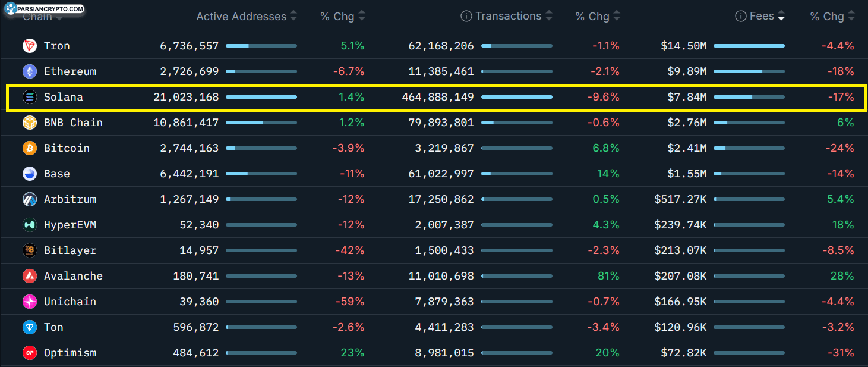Sort by the Active Addresses % Chg header
The width and height of the screenshot is (868, 367).
[x=343, y=17]
